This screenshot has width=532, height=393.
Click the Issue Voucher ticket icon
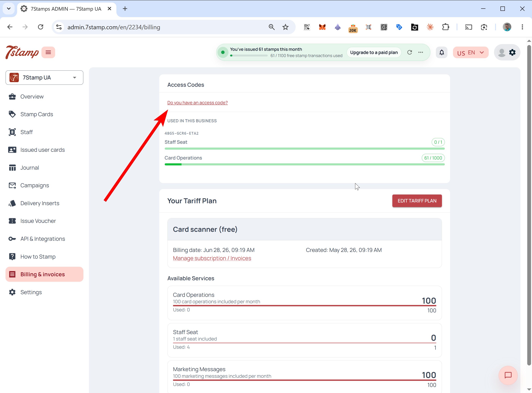tap(12, 221)
